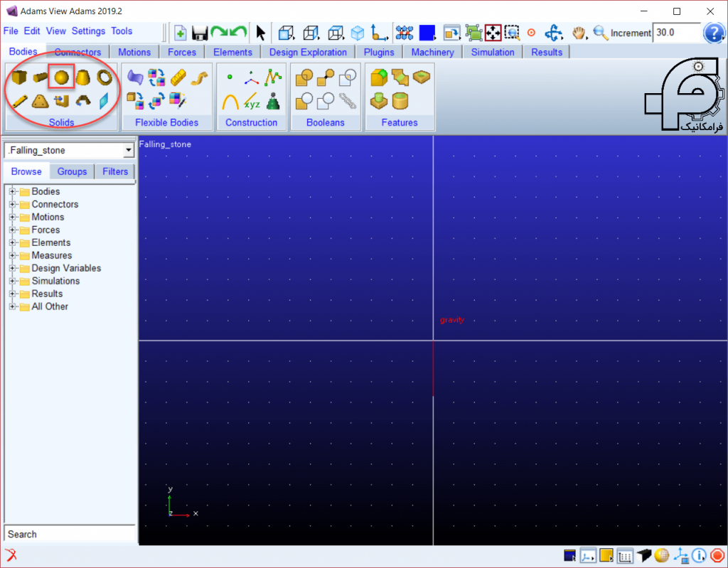The height and width of the screenshot is (568, 728).
Task: Expand the Design Variables folder
Action: point(13,268)
